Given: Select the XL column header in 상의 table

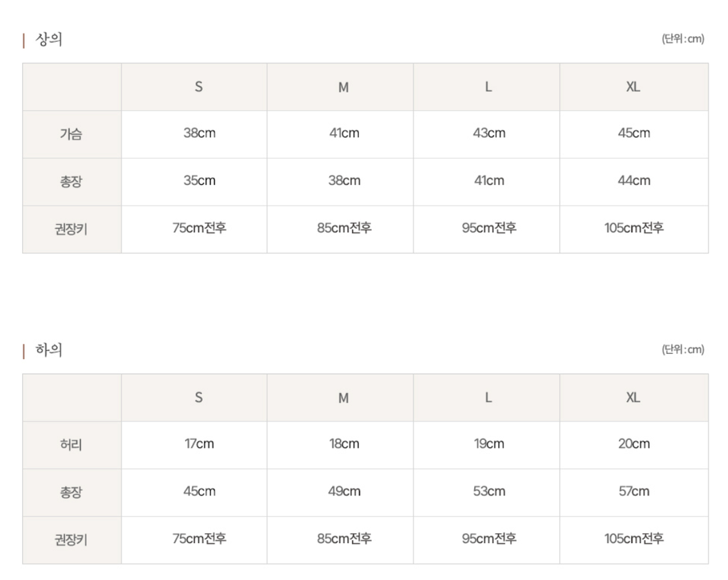Looking at the screenshot, I should 633,87.
